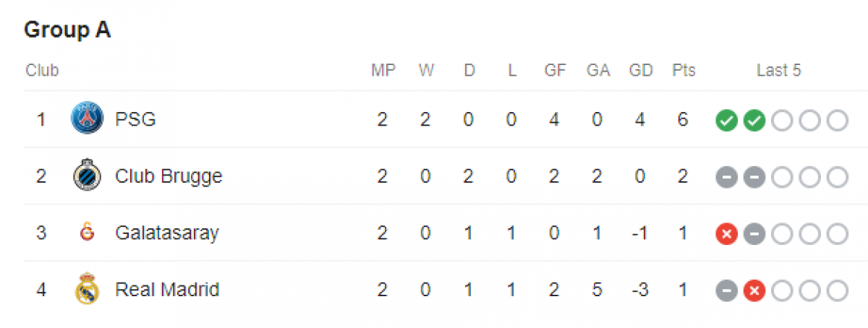Click the Pts column header
The width and height of the screenshot is (868, 328).
tap(684, 71)
